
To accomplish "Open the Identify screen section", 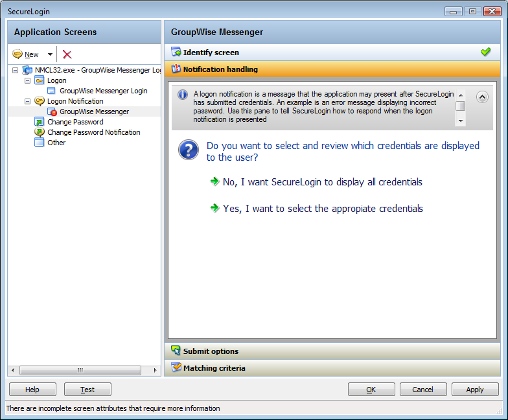I will (332, 52).
